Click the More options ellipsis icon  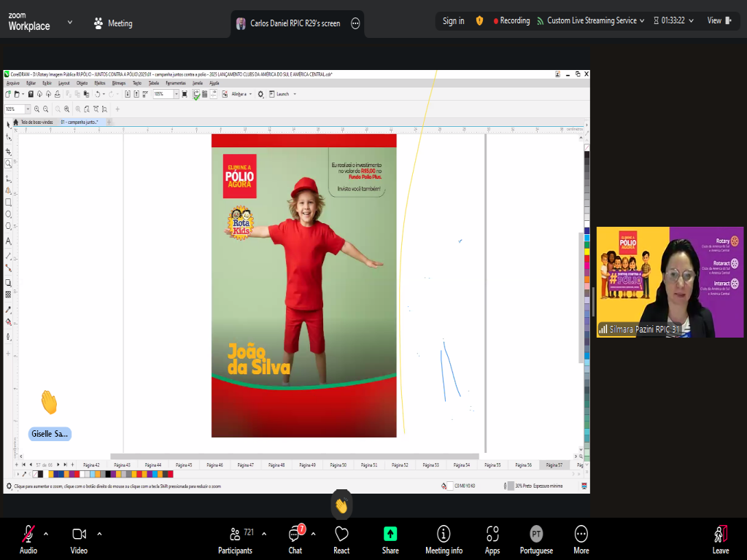[x=581, y=538]
